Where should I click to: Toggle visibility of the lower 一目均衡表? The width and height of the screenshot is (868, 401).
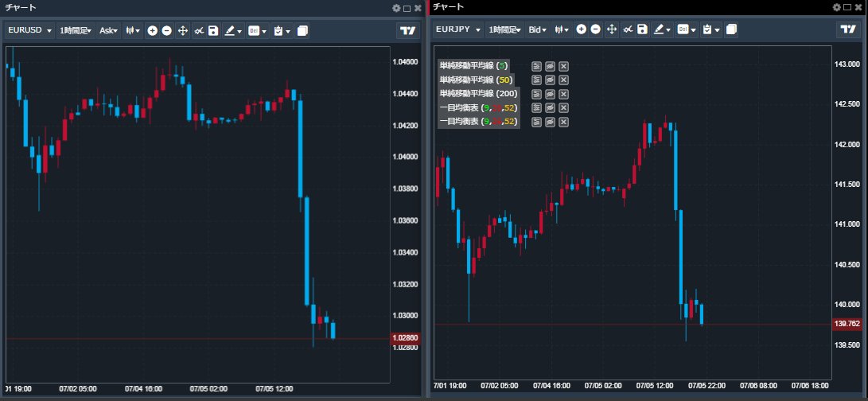(x=550, y=122)
